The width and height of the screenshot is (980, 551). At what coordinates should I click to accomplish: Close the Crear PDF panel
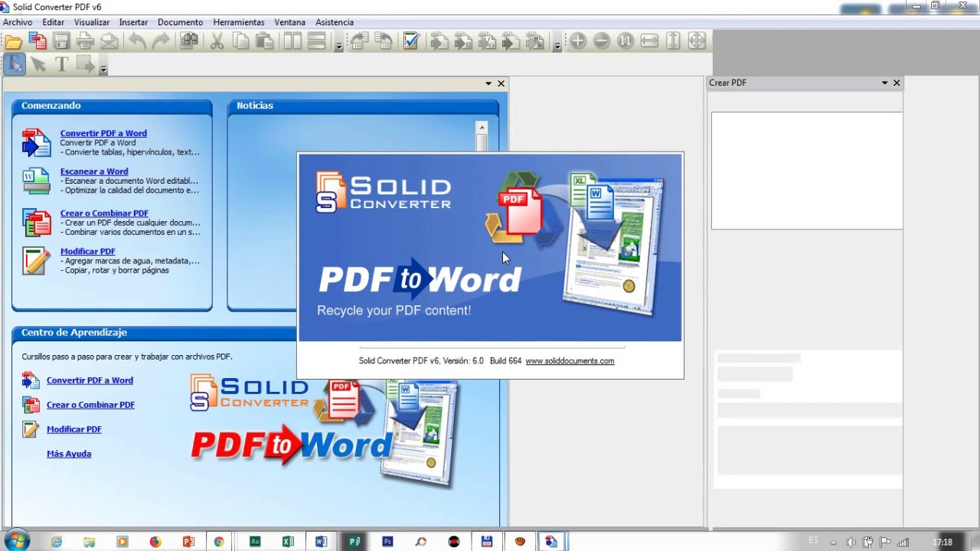(897, 83)
